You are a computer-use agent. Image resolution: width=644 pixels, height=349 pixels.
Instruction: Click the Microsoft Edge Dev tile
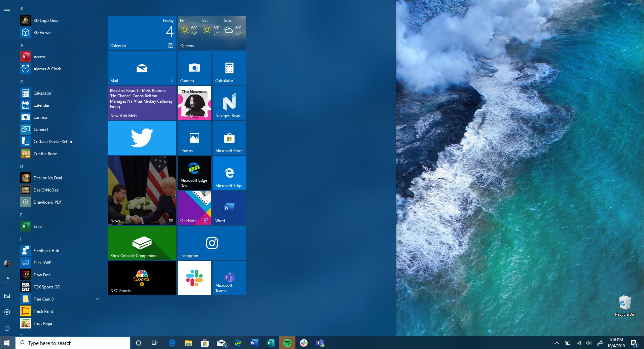point(194,173)
